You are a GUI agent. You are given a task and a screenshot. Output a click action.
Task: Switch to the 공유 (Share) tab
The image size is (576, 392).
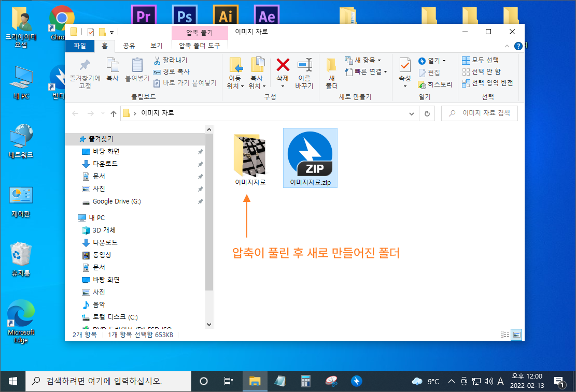tap(129, 46)
